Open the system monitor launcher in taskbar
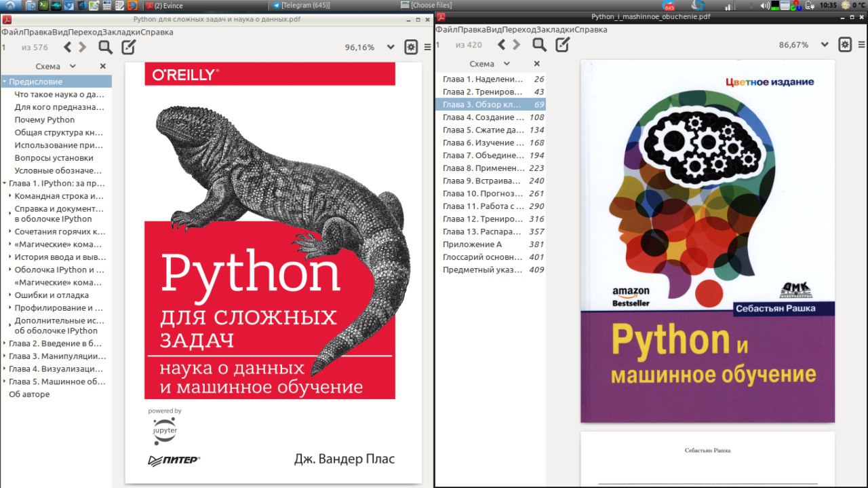Screen dimensions: 868x488 coord(56,5)
